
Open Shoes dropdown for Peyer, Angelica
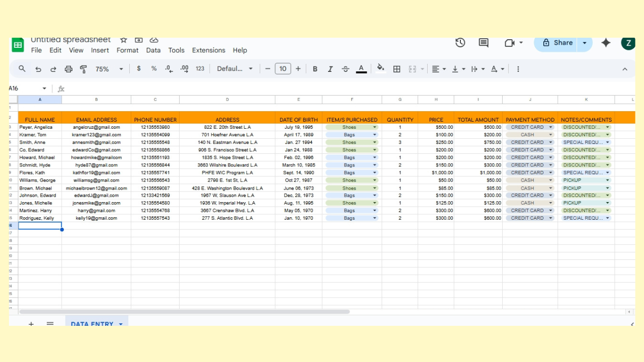click(x=374, y=127)
